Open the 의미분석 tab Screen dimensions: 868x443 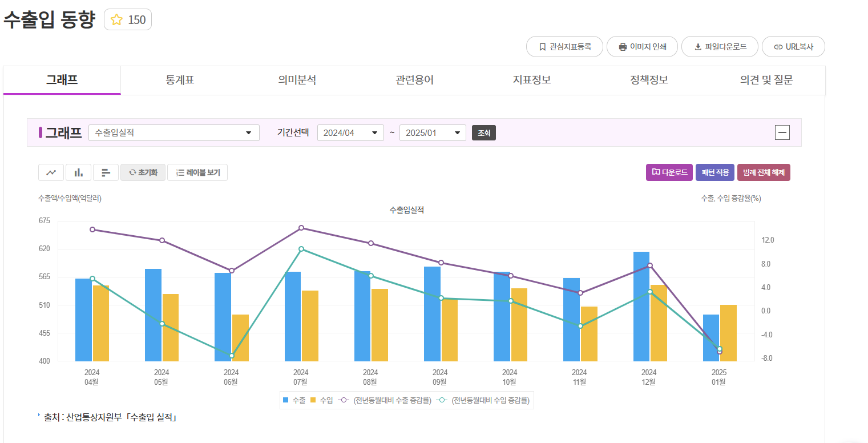click(296, 80)
